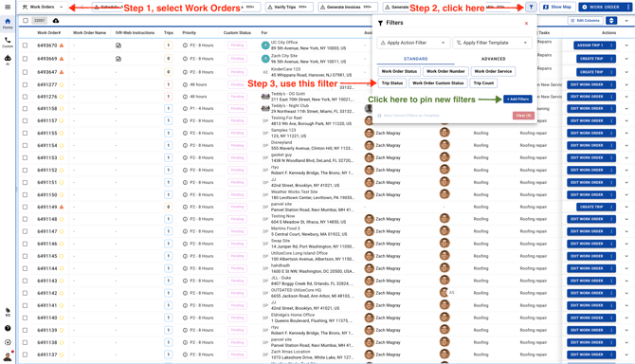Screen dimensions: 635x364
Task: Click Zach Magray avatar in 6491155 row
Action: tap(369, 133)
